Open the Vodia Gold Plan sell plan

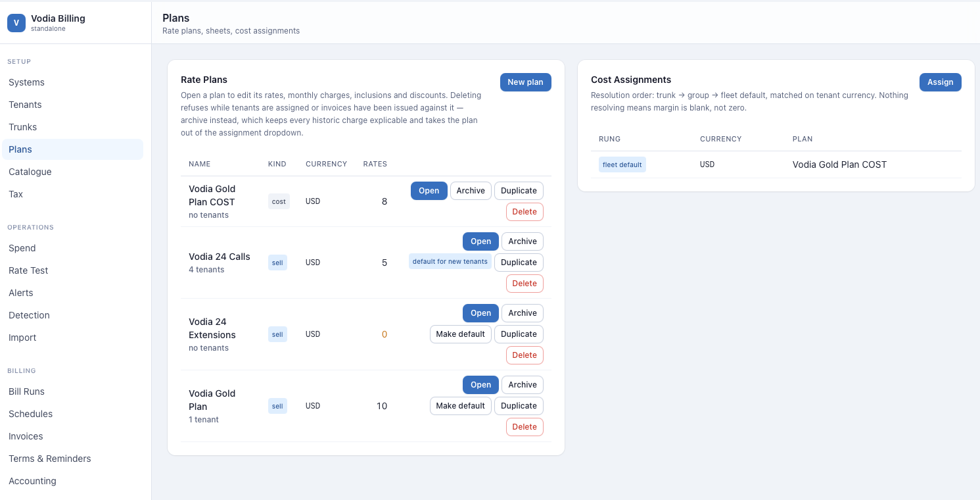481,385
